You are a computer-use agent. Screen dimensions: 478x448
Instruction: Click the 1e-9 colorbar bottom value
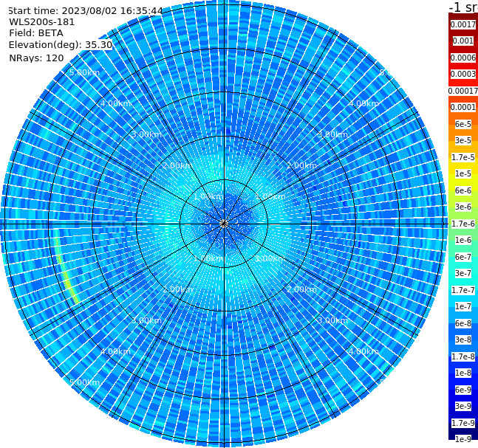[x=463, y=439]
